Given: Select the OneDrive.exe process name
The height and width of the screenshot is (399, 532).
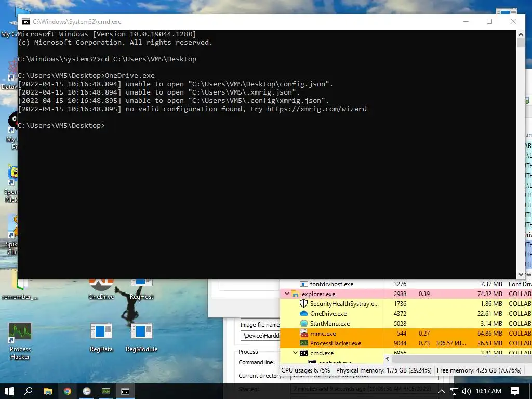Looking at the screenshot, I should (328, 313).
